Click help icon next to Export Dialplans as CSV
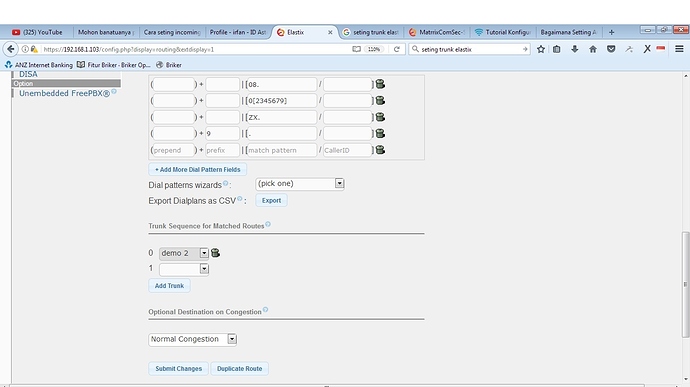The image size is (690, 387). [x=240, y=199]
